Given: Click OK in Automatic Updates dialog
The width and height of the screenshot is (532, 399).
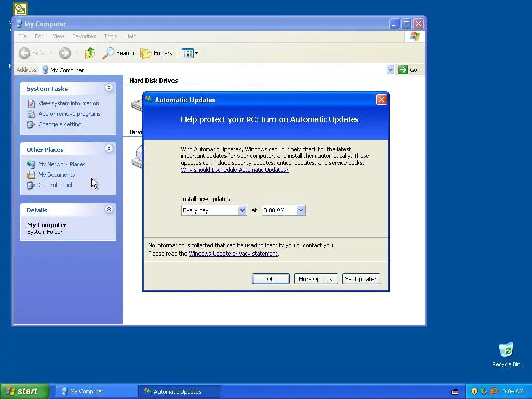Looking at the screenshot, I should [x=271, y=279].
